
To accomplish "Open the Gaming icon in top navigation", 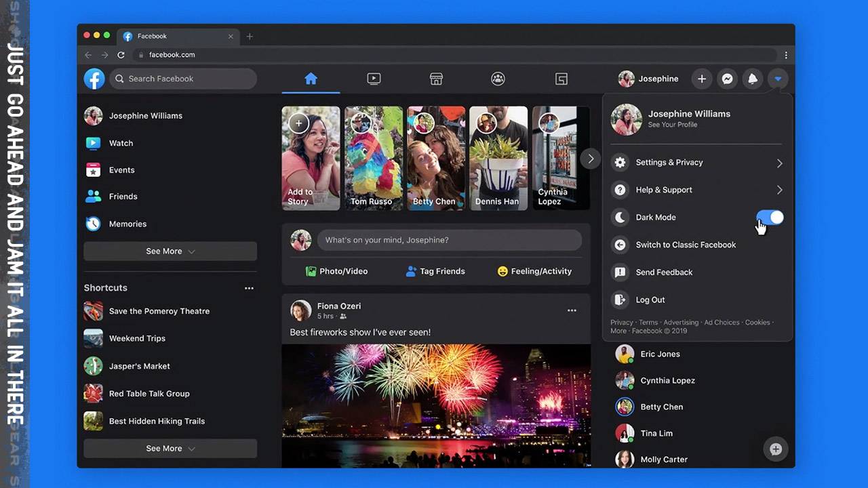I will pyautogui.click(x=561, y=78).
